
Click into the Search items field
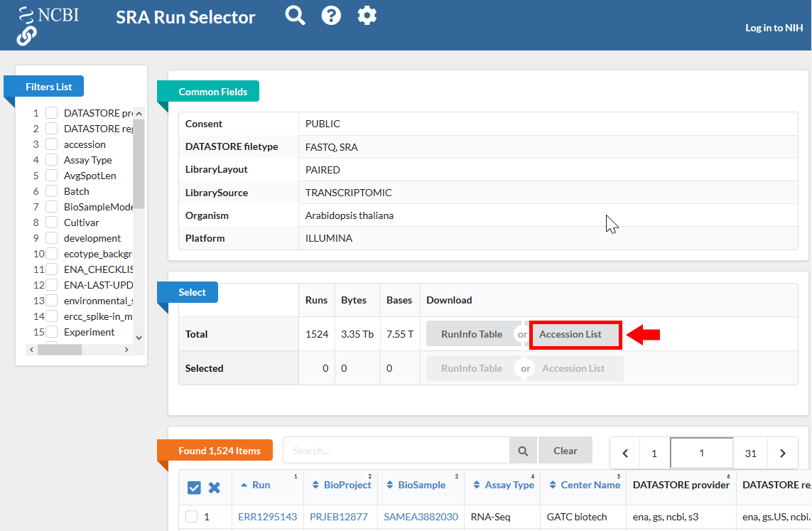point(396,451)
